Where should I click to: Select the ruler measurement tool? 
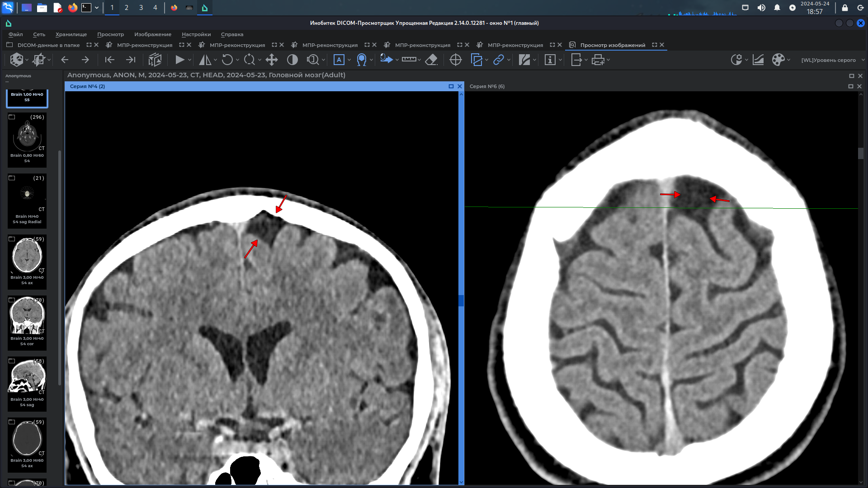(409, 60)
